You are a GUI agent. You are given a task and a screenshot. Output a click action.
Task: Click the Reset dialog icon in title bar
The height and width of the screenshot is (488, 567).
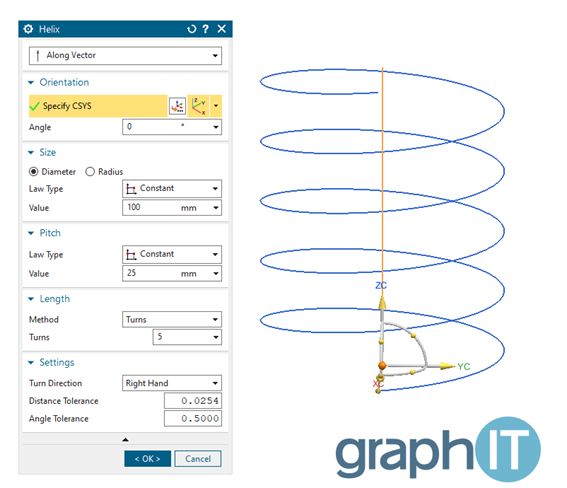(x=191, y=29)
